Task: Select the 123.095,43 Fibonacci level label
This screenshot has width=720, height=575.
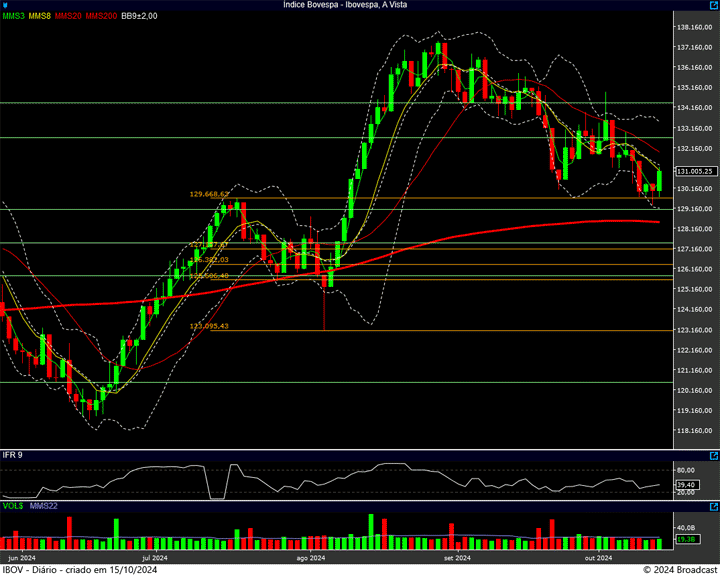Action: click(x=209, y=326)
